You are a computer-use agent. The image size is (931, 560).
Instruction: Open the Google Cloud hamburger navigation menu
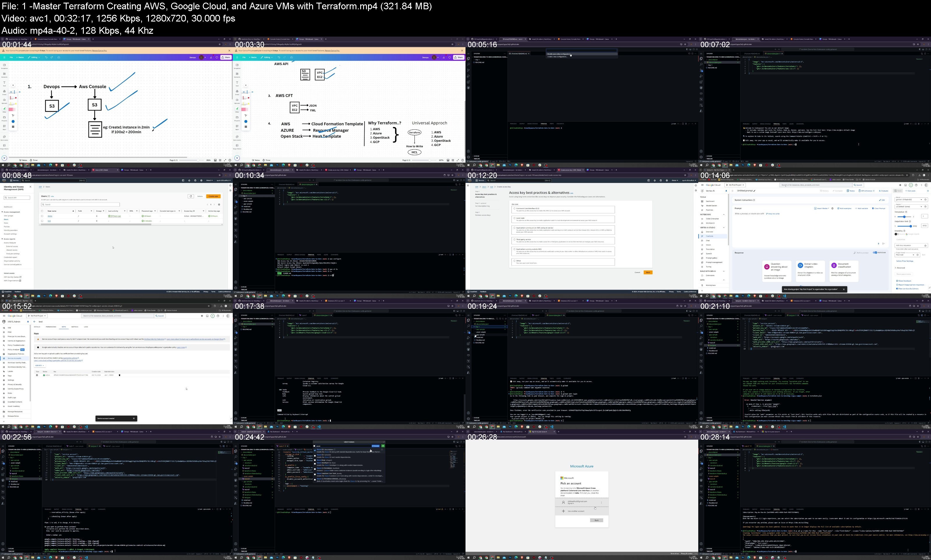(702, 185)
